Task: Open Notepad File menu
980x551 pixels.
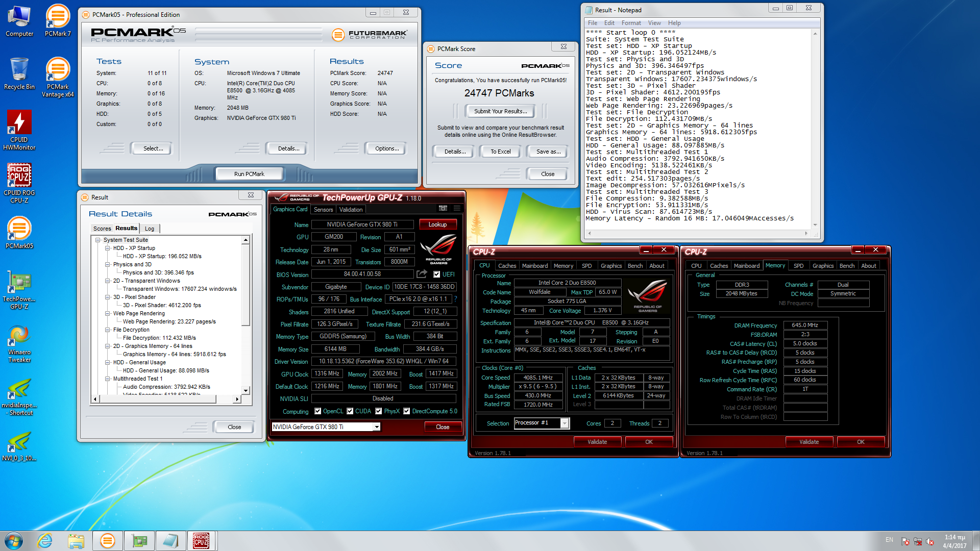Action: [592, 23]
